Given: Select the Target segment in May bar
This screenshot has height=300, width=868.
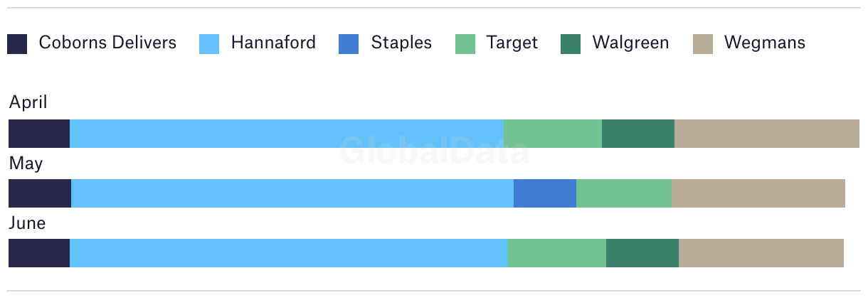Looking at the screenshot, I should (x=624, y=193).
